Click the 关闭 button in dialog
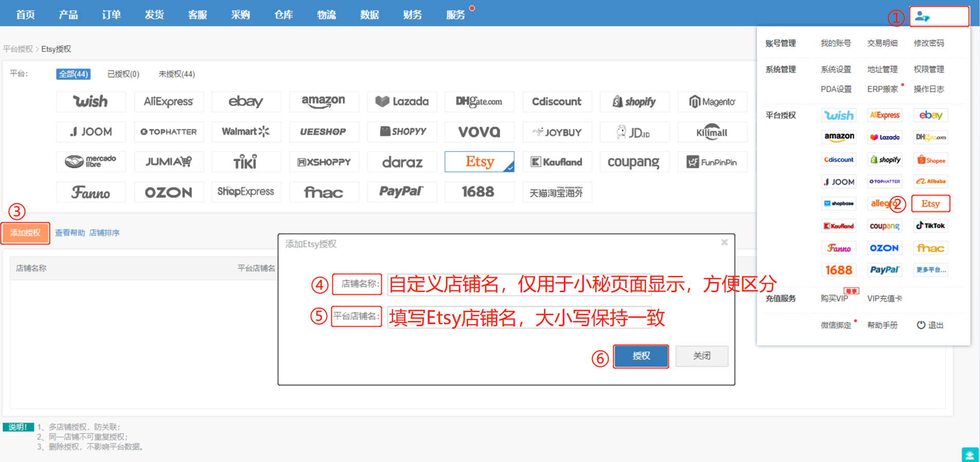 coord(702,356)
